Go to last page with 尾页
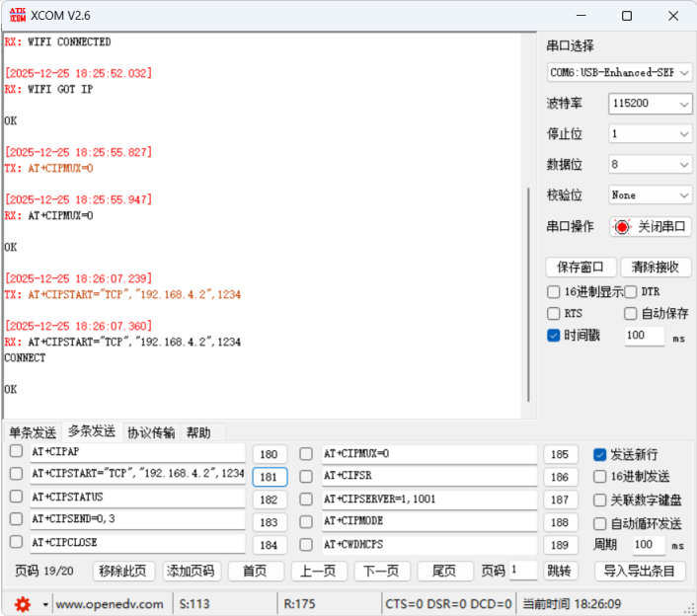 pyautogui.click(x=445, y=572)
